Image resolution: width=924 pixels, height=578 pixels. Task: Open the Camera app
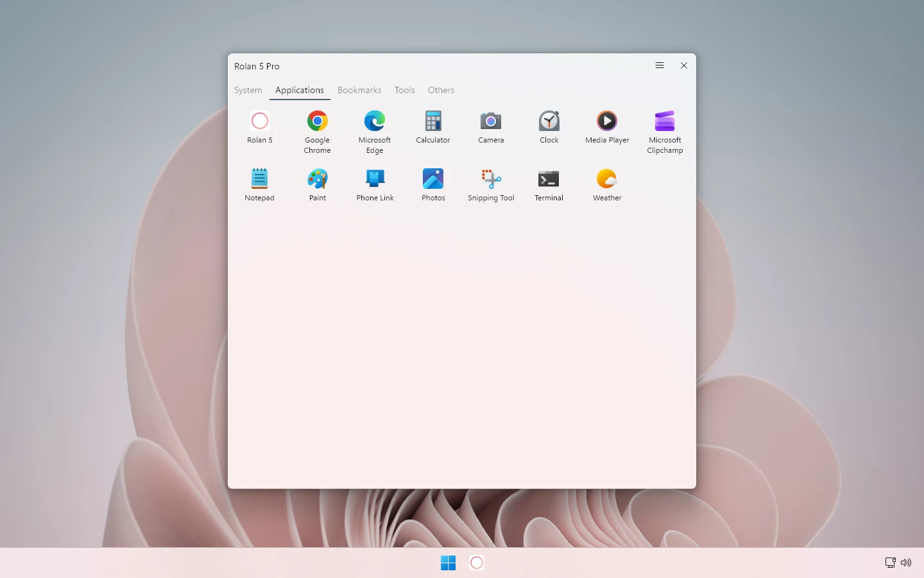[491, 127]
